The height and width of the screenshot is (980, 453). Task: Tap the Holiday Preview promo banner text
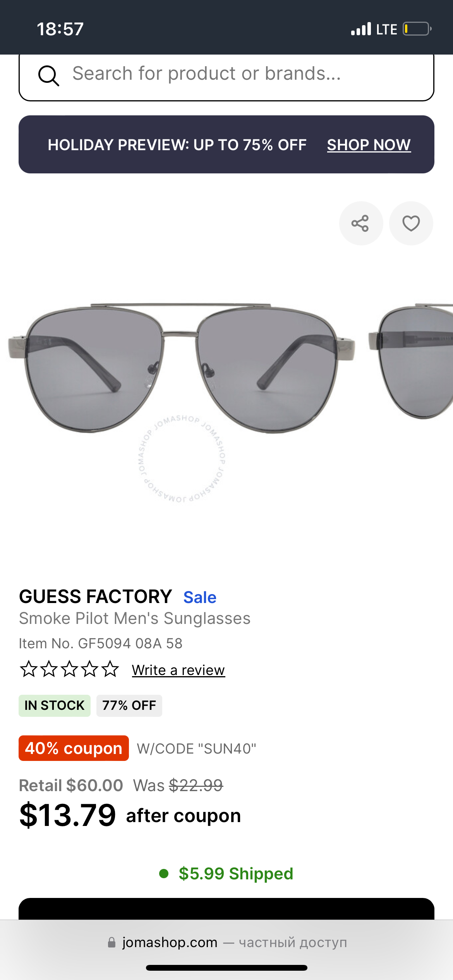coord(177,145)
